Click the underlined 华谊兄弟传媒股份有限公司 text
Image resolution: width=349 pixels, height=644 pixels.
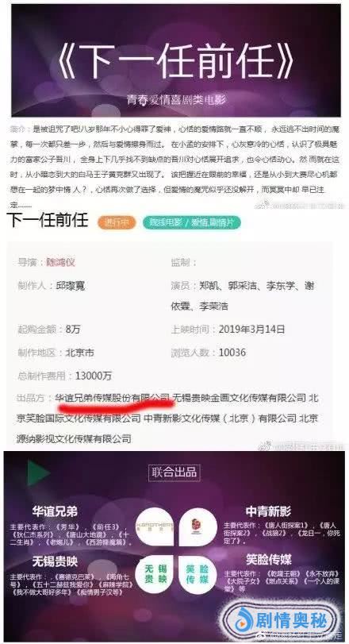pos(112,398)
